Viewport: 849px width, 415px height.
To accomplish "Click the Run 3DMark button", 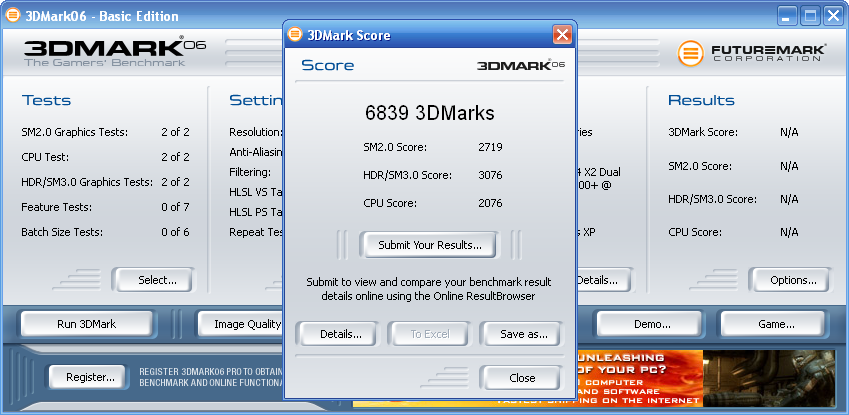I will click(x=87, y=325).
